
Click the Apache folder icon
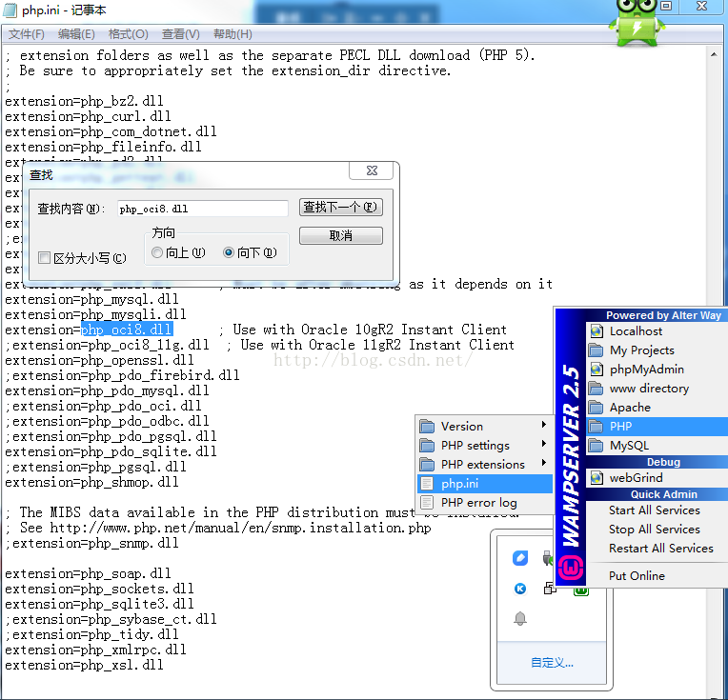pyautogui.click(x=597, y=407)
